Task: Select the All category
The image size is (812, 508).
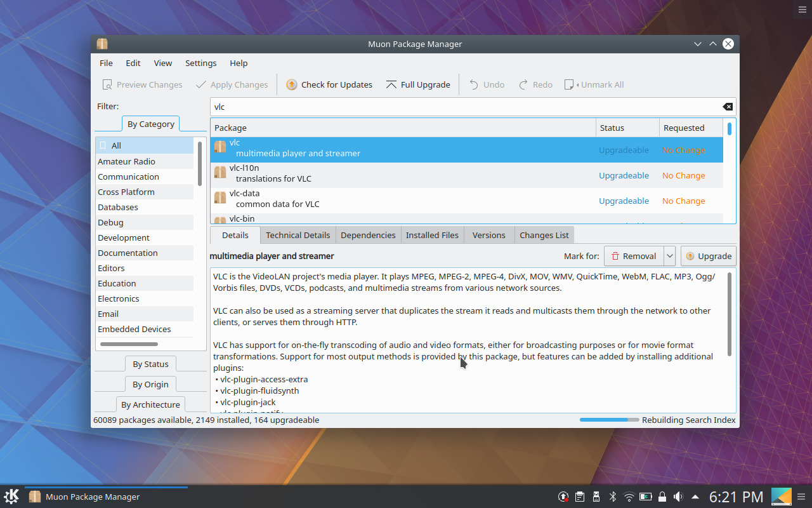Action: coord(145,145)
